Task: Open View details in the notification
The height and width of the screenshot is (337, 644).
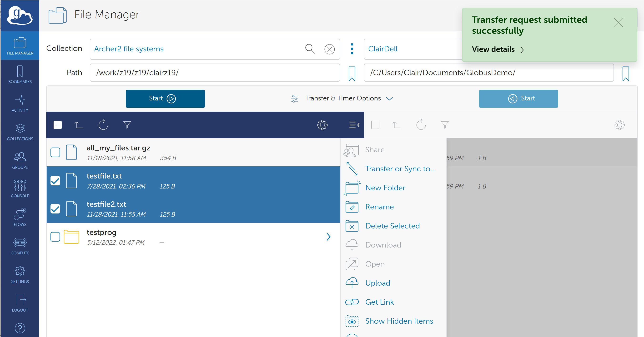Action: point(498,50)
